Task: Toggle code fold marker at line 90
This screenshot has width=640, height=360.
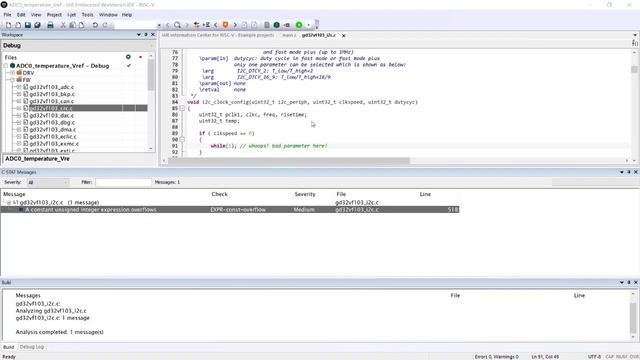Action: pyautogui.click(x=182, y=140)
